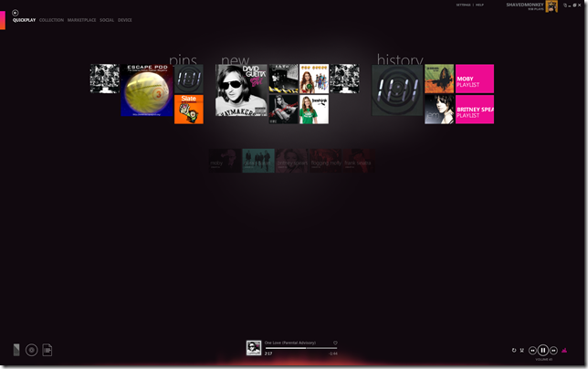This screenshot has height=369, width=588.
Task: Pause the current song
Action: coord(543,350)
